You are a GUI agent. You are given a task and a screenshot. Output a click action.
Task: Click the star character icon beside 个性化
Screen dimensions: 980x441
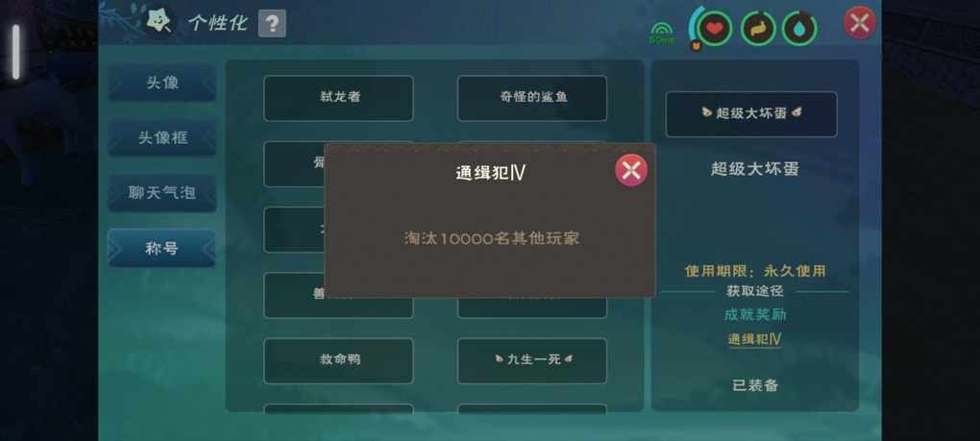pyautogui.click(x=159, y=22)
